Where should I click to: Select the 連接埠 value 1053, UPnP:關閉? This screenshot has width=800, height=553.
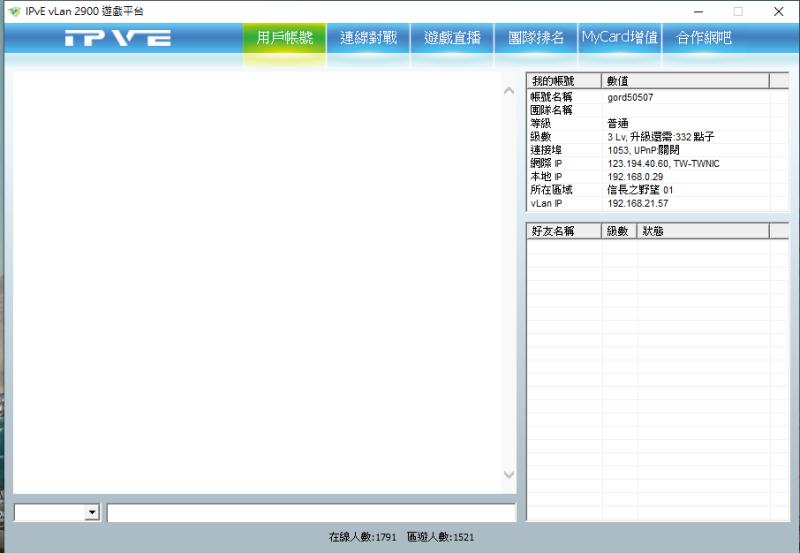coord(643,150)
